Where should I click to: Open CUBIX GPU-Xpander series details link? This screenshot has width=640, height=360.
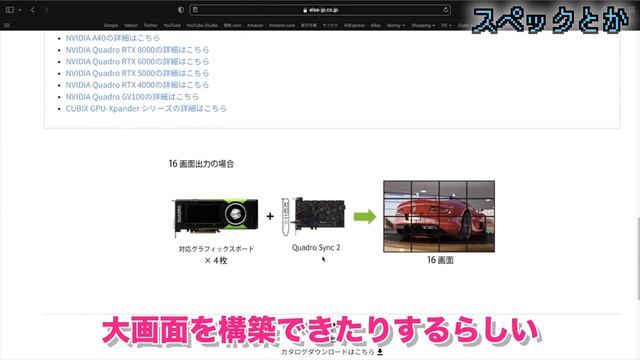tap(146, 109)
